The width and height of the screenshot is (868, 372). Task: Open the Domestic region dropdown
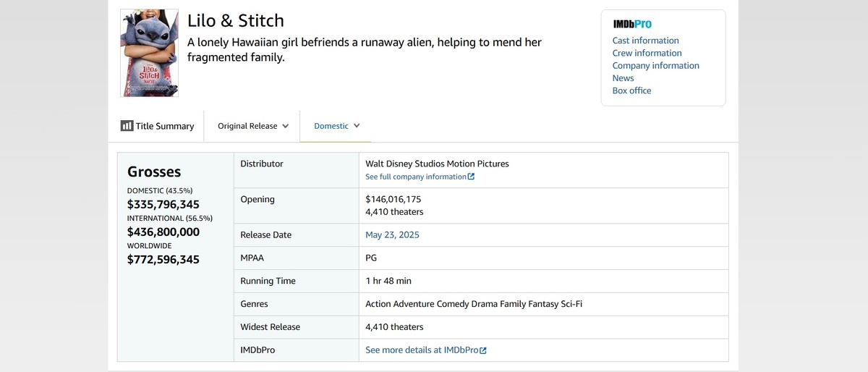[337, 126]
